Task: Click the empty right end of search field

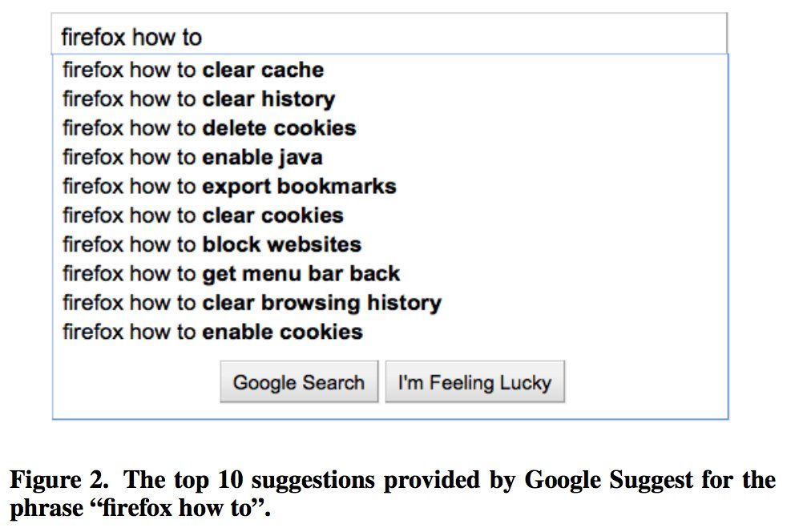Action: 561,36
